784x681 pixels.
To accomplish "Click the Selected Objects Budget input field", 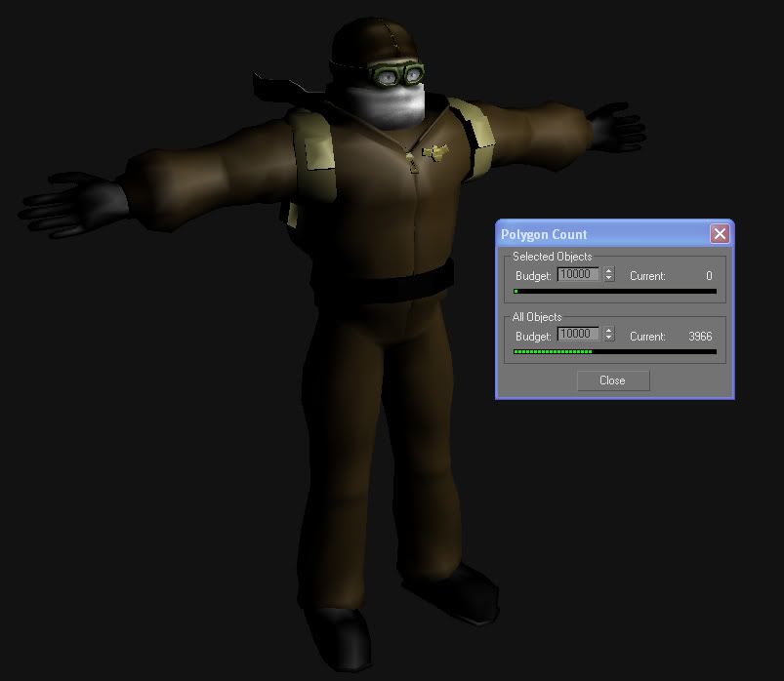I will 578,275.
